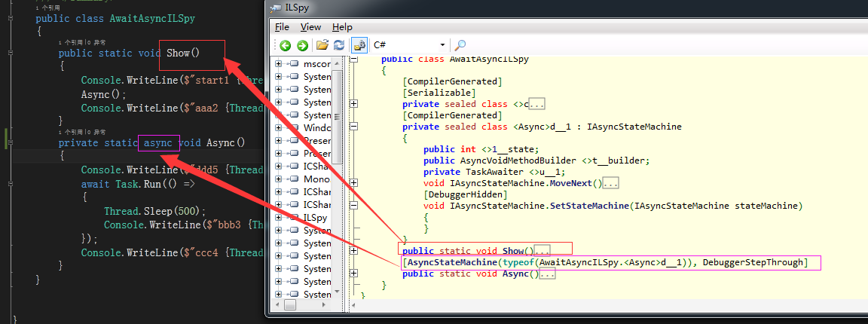Click the assembly icon beside Windc
The image size is (868, 324).
tap(294, 128)
